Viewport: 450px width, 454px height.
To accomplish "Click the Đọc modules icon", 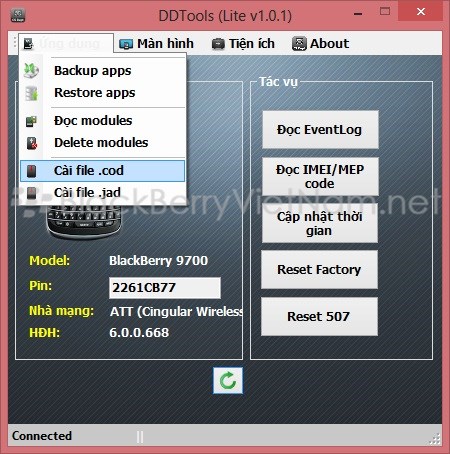I will 31,121.
